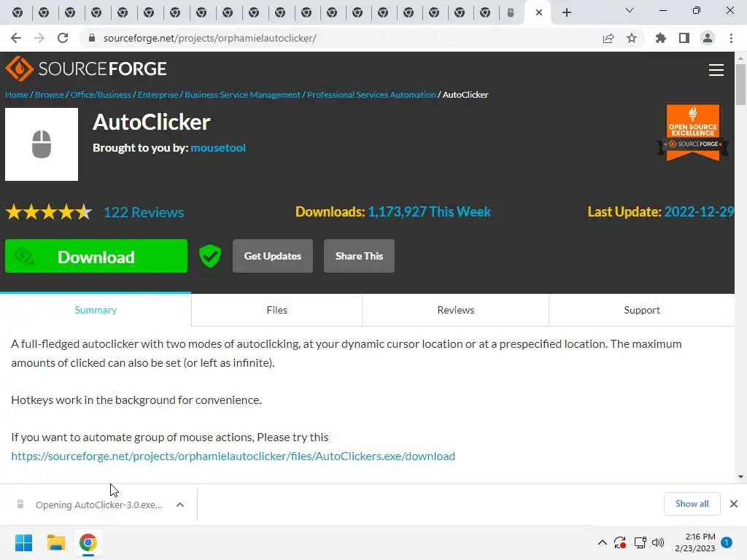Image resolution: width=747 pixels, height=560 pixels.
Task: Click the page vertical scrollbar thumb
Action: [740, 84]
